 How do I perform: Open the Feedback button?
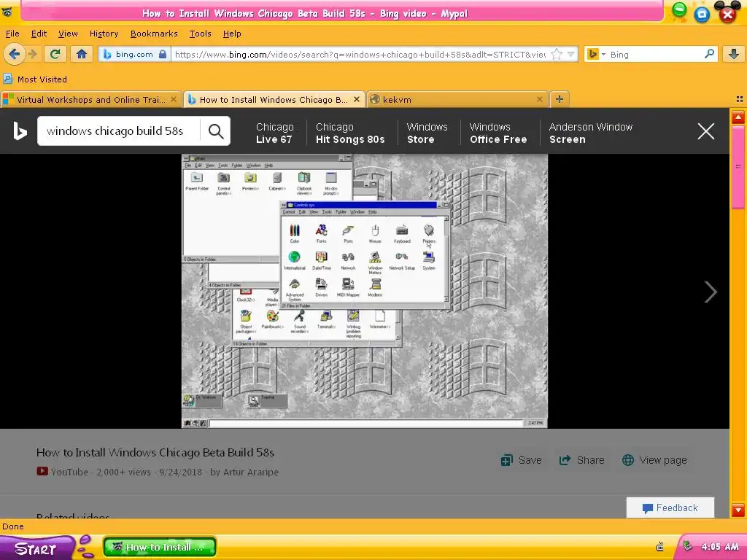(670, 507)
